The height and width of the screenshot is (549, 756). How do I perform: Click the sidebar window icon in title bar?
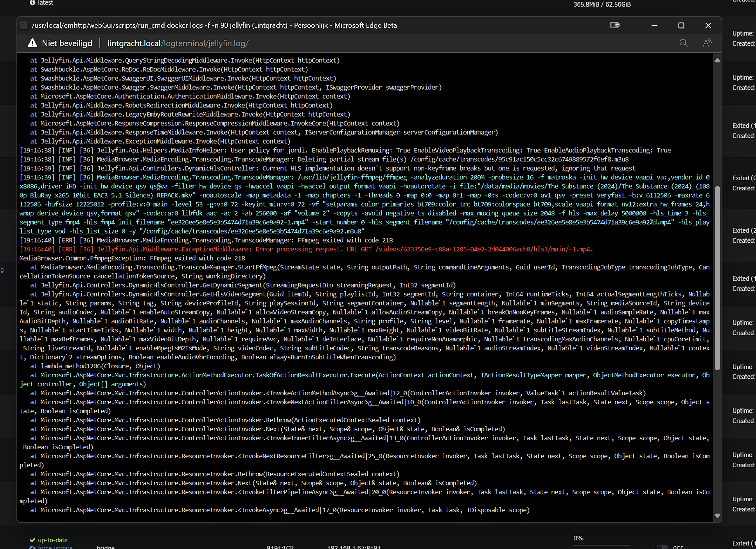pyautogui.click(x=615, y=25)
